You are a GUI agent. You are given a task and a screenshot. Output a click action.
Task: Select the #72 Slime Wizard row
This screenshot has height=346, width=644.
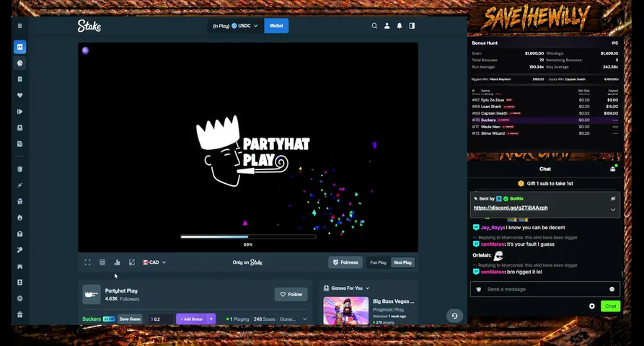[x=545, y=133]
